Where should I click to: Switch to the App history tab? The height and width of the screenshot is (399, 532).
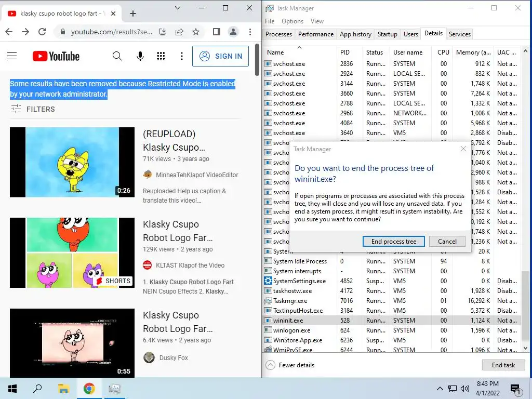click(x=355, y=34)
